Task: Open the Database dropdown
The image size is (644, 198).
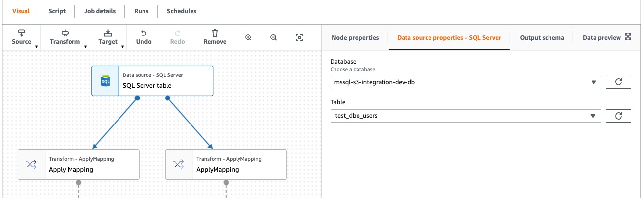Action: tap(466, 82)
